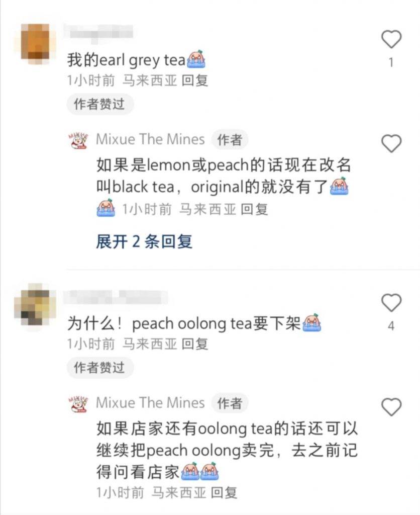Viewport: 420px width, 515px height.
Task: Click the 作者 tag beside the first Mixue reply
Action: click(230, 140)
